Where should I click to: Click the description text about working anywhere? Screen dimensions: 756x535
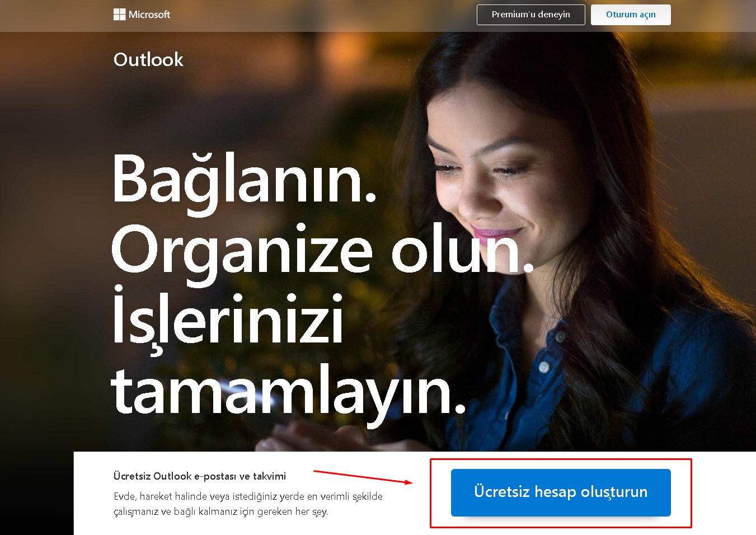[x=246, y=504]
